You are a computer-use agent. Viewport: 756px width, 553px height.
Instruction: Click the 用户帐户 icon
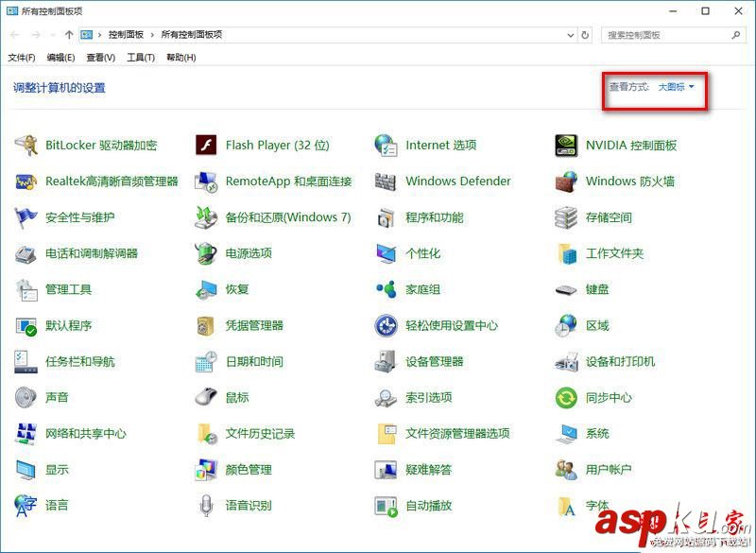click(x=566, y=470)
